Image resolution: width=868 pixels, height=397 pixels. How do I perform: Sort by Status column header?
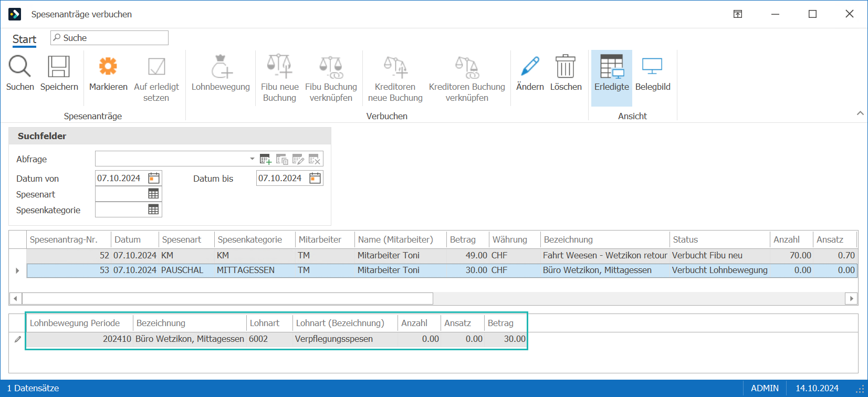coord(719,239)
